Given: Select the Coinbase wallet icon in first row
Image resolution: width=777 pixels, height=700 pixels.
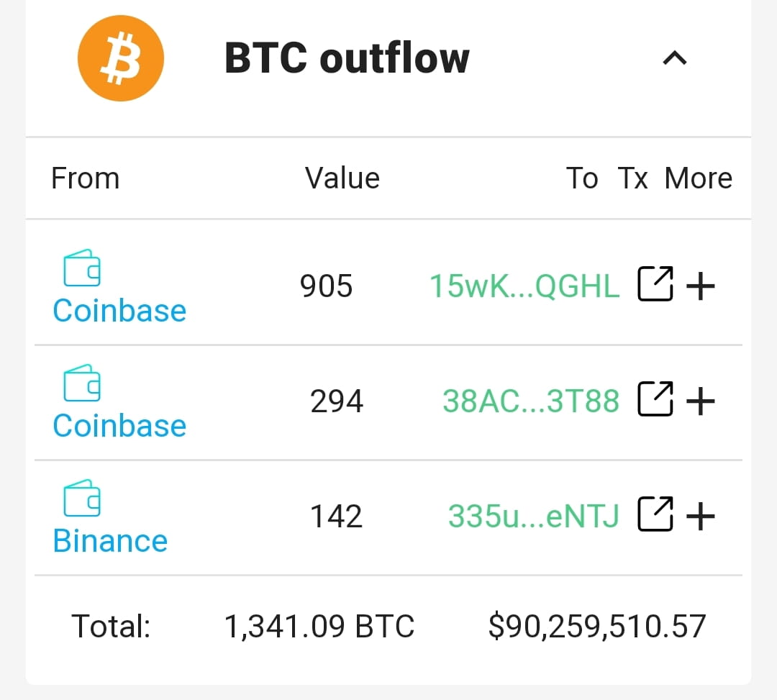Looking at the screenshot, I should click(81, 267).
